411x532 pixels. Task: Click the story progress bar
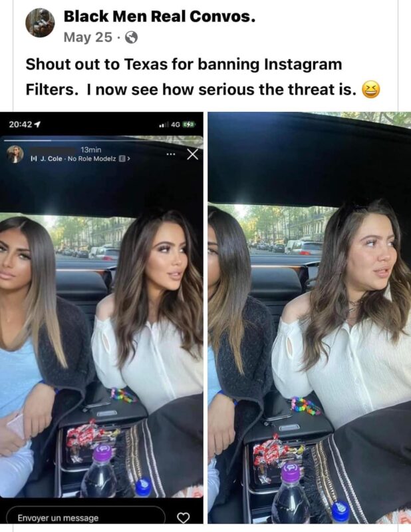(101, 140)
